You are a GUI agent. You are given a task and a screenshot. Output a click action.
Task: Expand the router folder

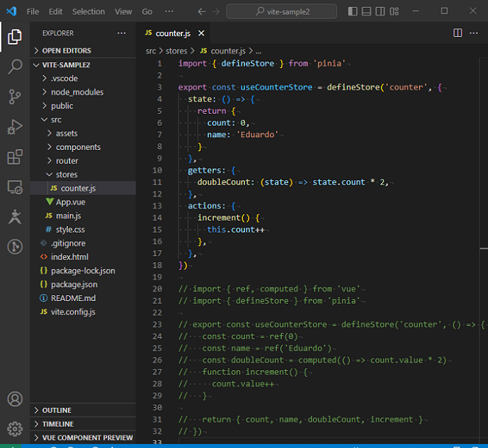[x=83, y=160]
